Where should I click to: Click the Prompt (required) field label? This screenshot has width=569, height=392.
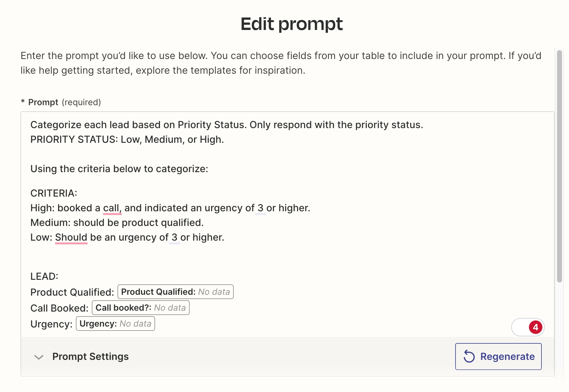(61, 102)
